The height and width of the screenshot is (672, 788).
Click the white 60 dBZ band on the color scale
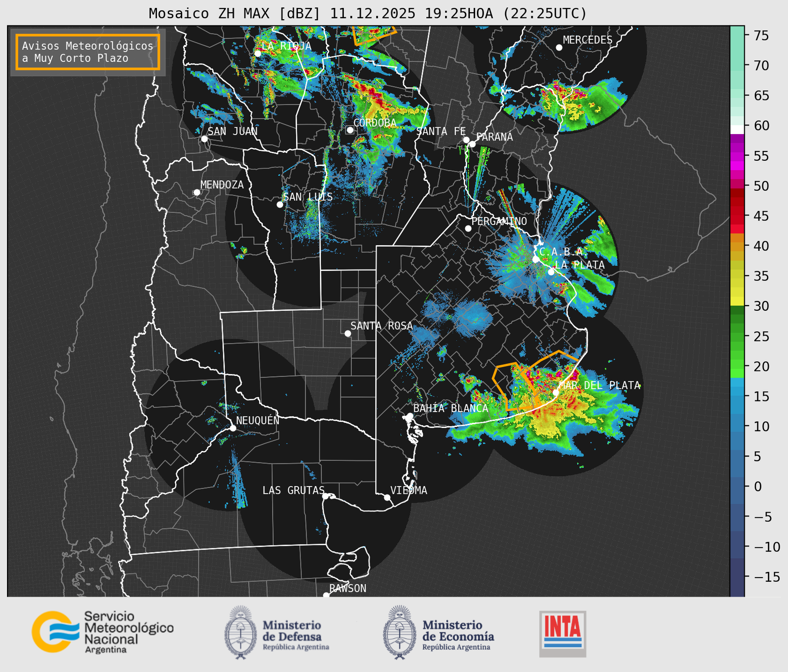pyautogui.click(x=737, y=129)
